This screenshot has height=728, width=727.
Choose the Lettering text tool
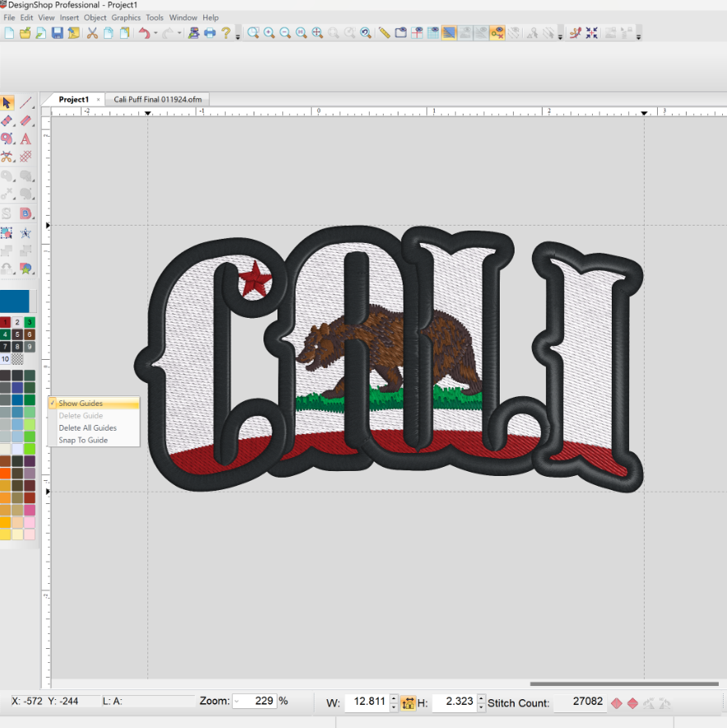(26, 138)
